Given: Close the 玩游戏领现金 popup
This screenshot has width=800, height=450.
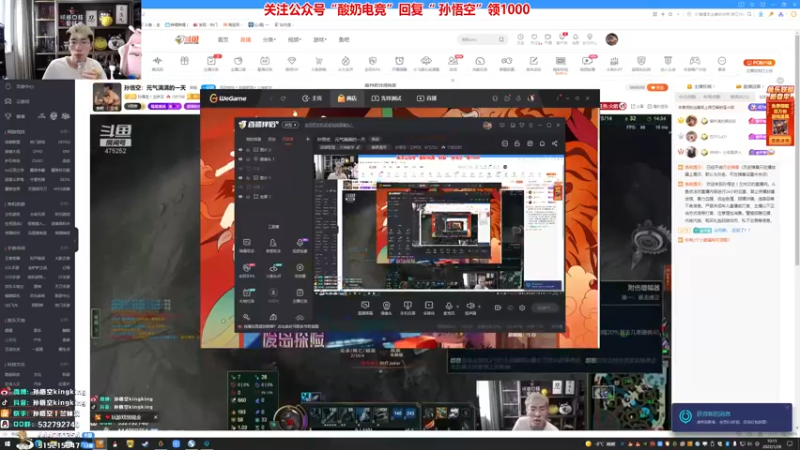Looking at the screenshot, I should 155,417.
